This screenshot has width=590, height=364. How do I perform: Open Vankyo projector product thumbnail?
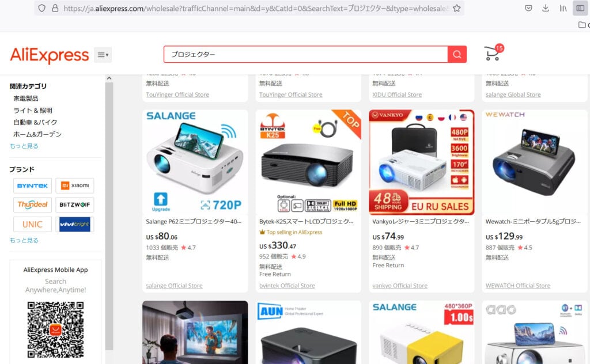click(x=421, y=162)
